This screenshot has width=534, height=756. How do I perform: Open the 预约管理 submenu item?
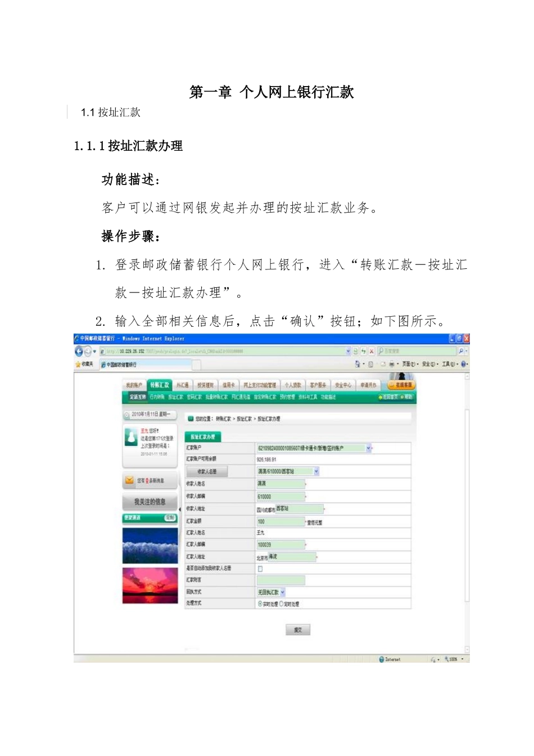[287, 397]
